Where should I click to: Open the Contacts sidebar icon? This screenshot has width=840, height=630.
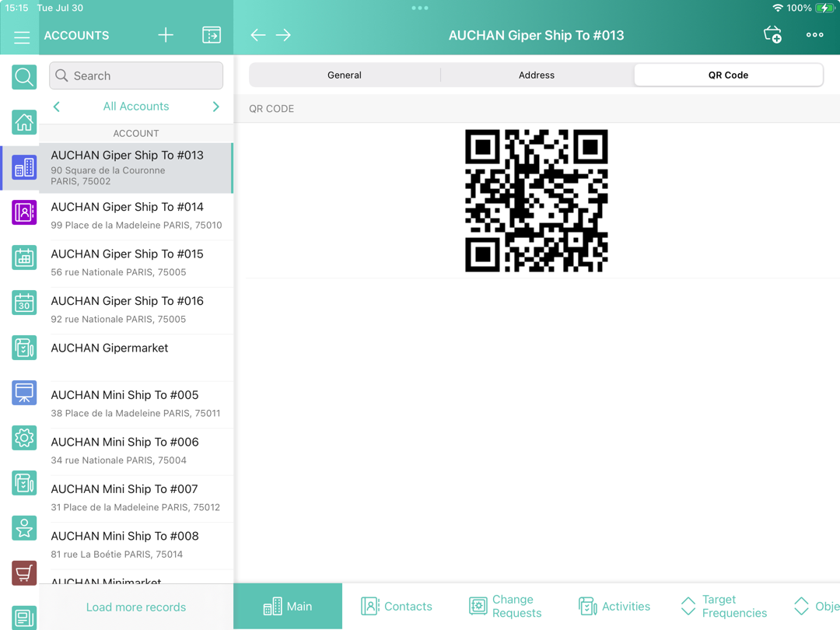(23, 212)
